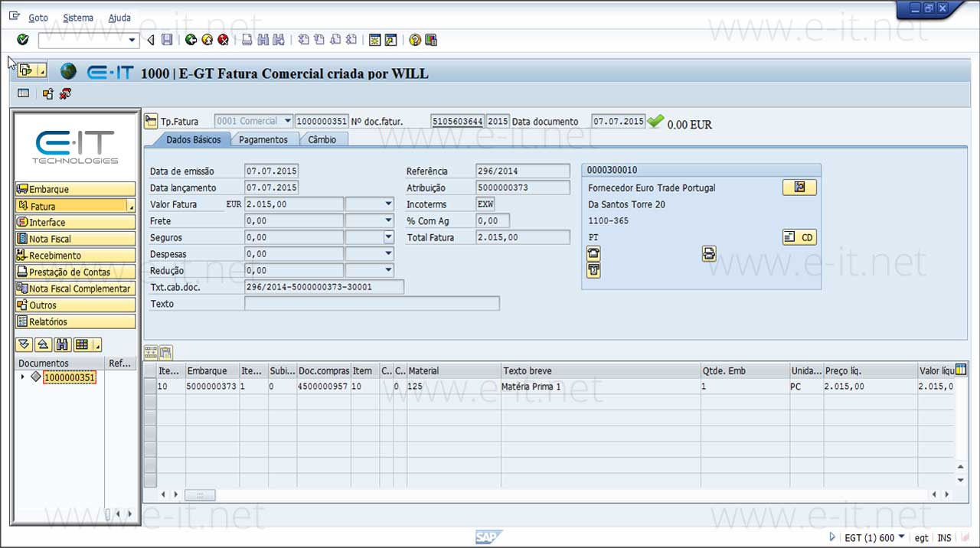The image size is (980, 548).
Task: Click the telephone icon in the supplier box
Action: (593, 254)
